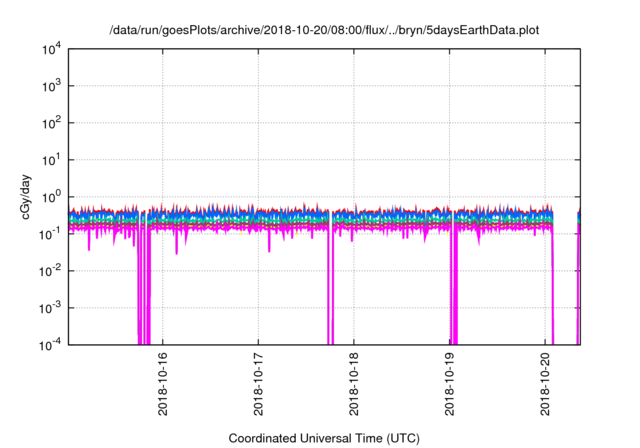Select the 10^0 y-axis label
The height and width of the screenshot is (448, 640).
pyautogui.click(x=52, y=197)
